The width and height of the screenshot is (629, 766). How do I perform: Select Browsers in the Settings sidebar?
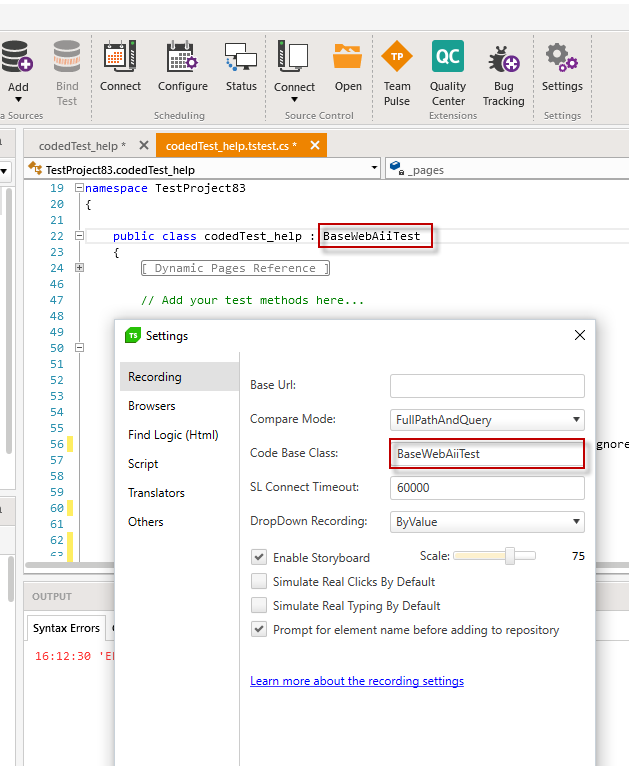pos(152,406)
